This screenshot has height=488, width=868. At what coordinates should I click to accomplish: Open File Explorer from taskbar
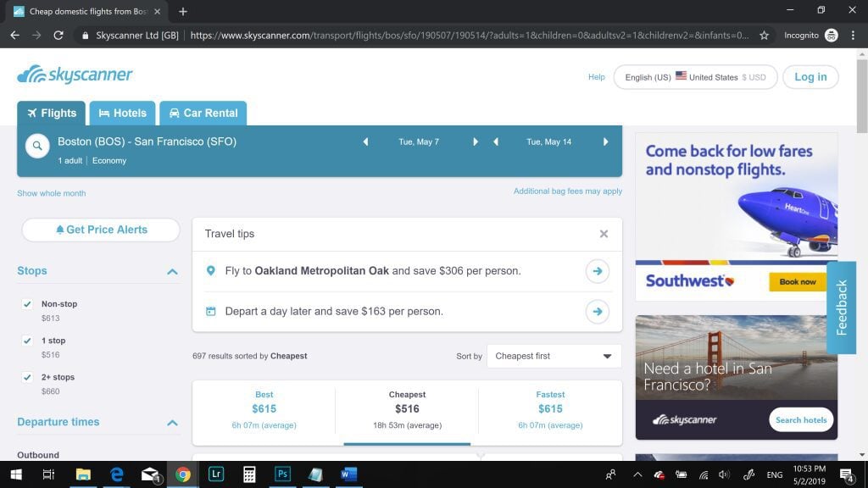pos(83,474)
